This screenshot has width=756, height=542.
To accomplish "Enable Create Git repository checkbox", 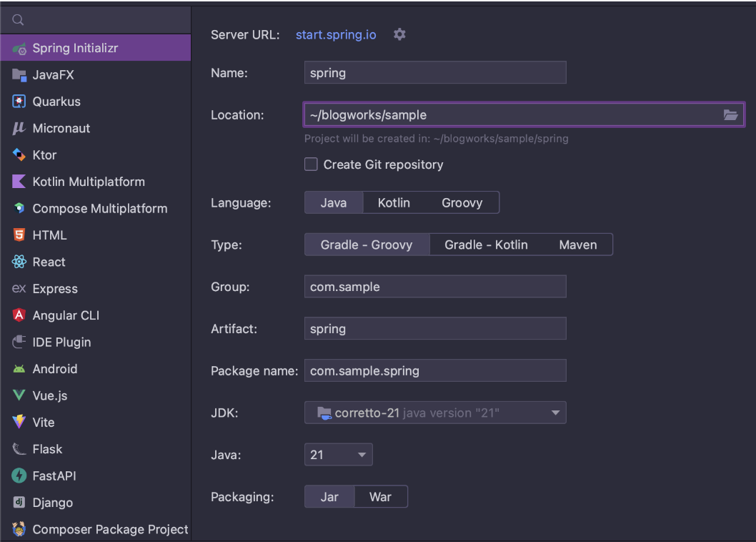I will pos(311,164).
